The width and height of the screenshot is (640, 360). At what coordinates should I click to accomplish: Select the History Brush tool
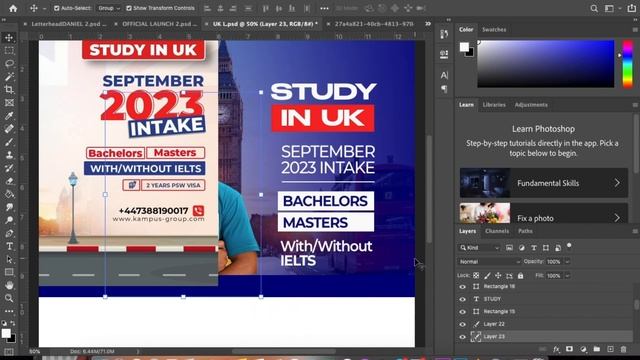9,168
